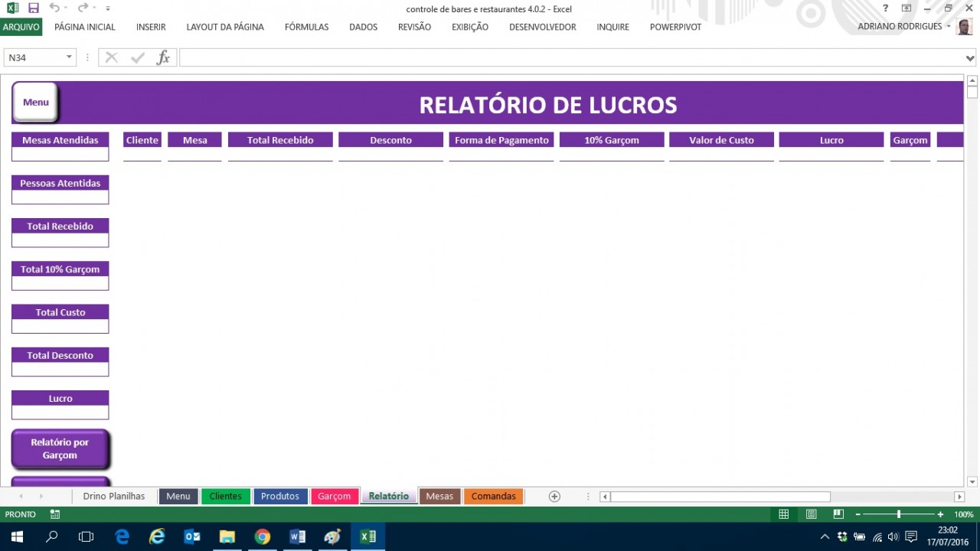Viewport: 980px width, 551px height.
Task: Click the Pessoas Atentidas summary label
Action: (x=60, y=183)
